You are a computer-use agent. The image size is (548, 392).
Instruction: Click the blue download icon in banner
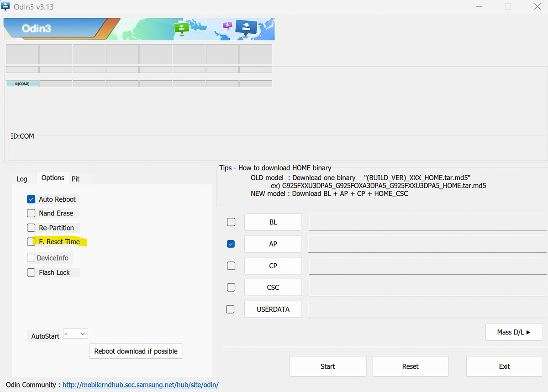(246, 28)
